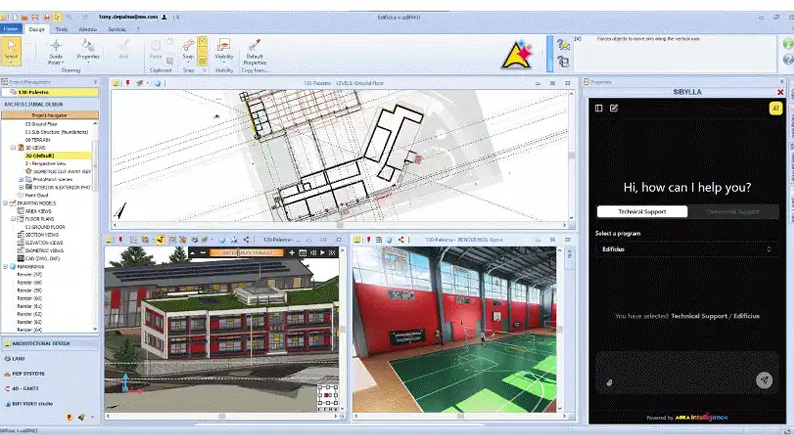Screen dimensions: 794x435
Task: Click the Project Navigator header button
Action: pos(49,115)
